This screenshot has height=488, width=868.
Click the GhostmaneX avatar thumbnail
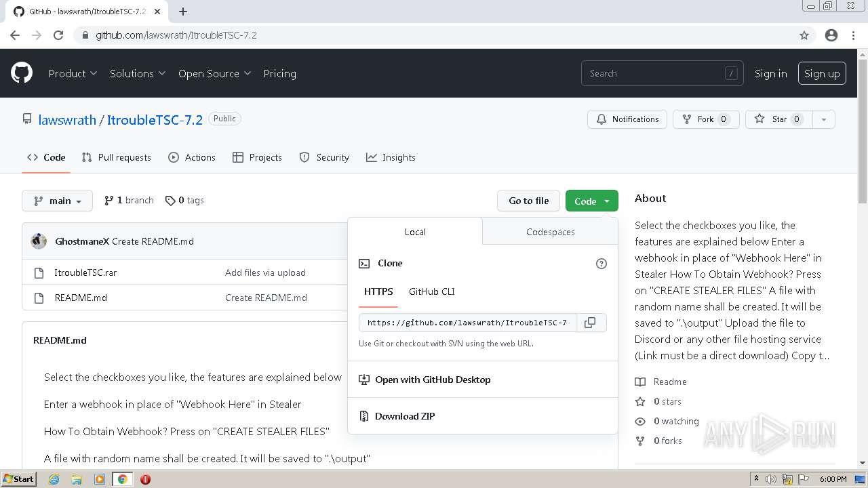coord(39,241)
